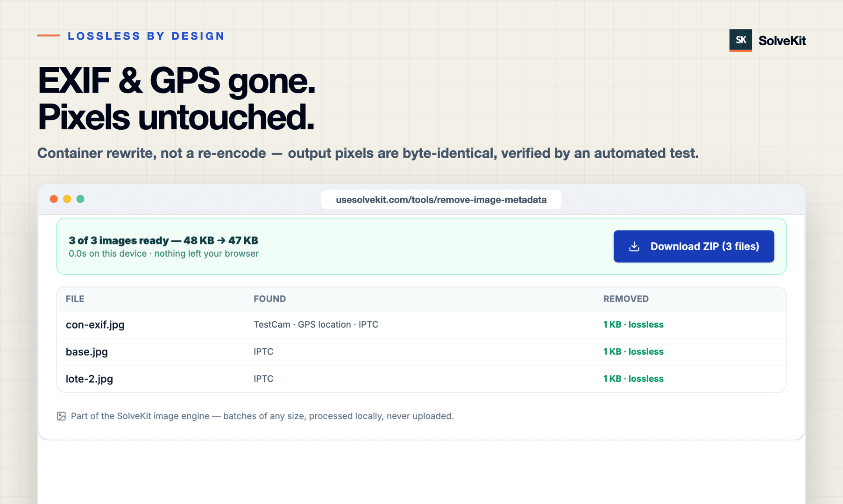Click the download arrow icon in the ZIP button
843x504 pixels.
tap(634, 246)
